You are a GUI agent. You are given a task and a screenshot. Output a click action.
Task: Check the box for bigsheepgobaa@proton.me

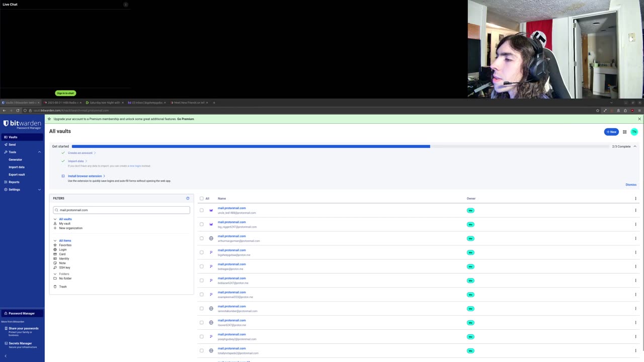pyautogui.click(x=202, y=252)
